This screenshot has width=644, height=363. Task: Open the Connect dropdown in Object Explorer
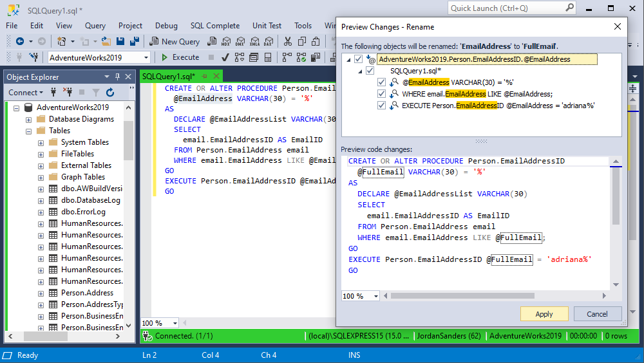(26, 93)
